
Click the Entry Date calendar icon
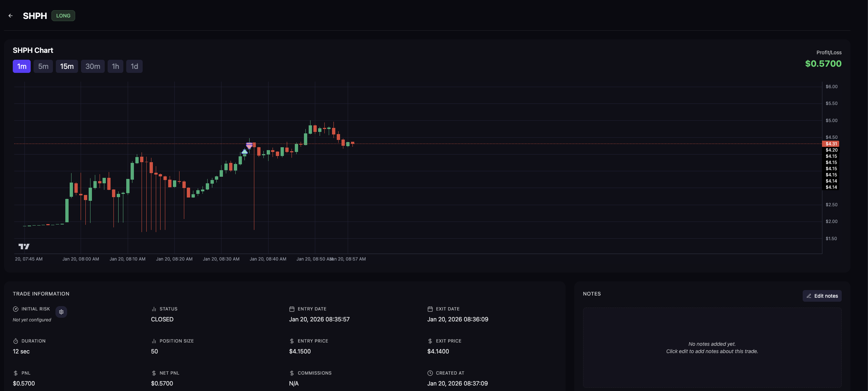(292, 309)
